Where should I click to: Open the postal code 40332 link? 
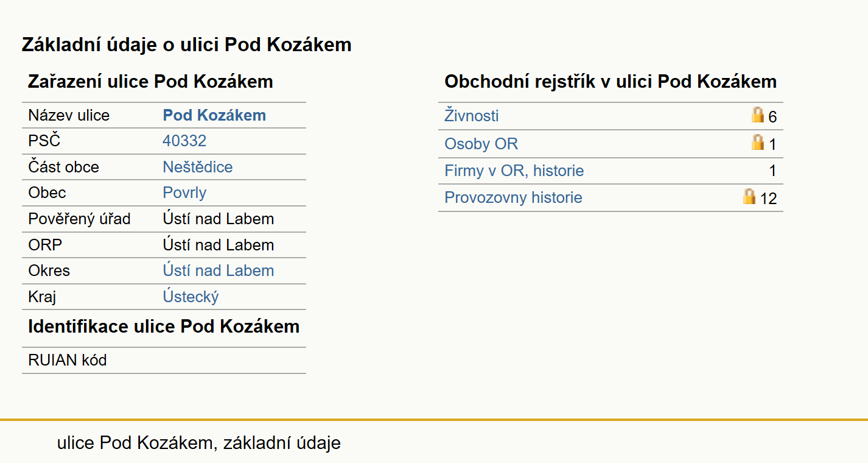(184, 141)
